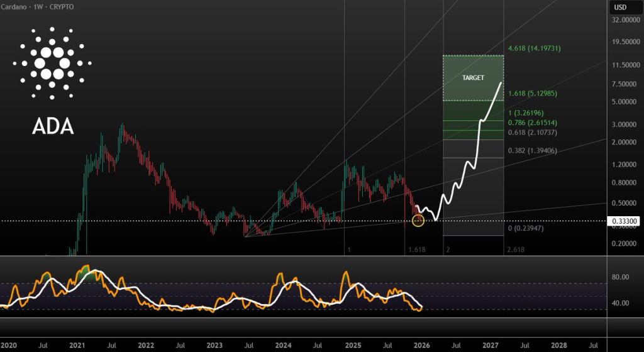Click the yellow circle marker on the chart

point(418,220)
